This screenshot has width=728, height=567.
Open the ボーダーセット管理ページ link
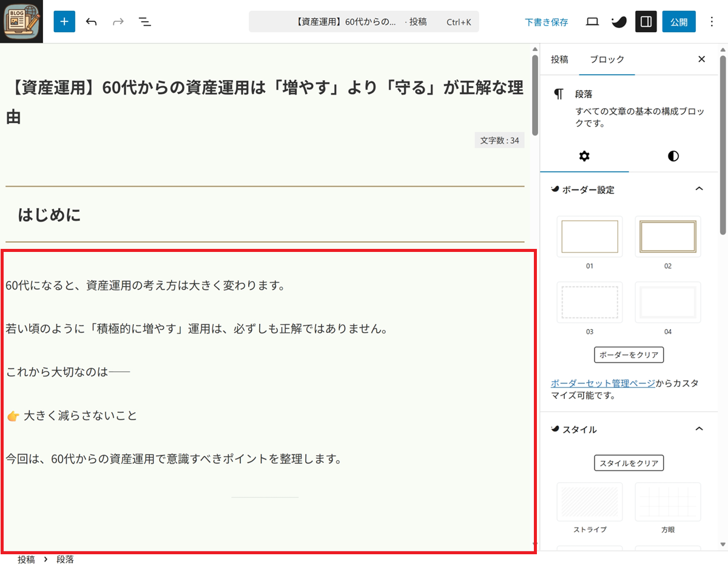[x=602, y=383]
